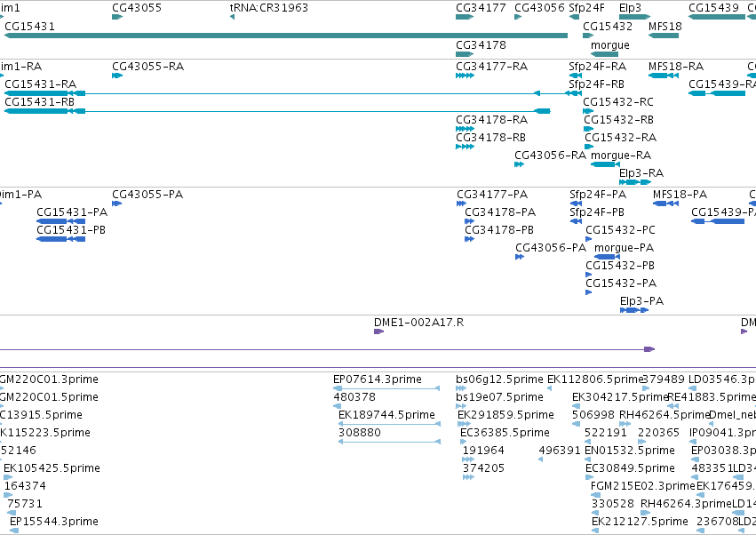Click the CG34178-RB transcript label
The image size is (756, 535).
490,138
